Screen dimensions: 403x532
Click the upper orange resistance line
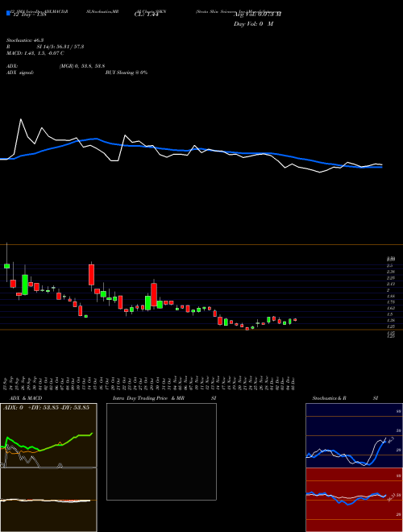point(201,244)
